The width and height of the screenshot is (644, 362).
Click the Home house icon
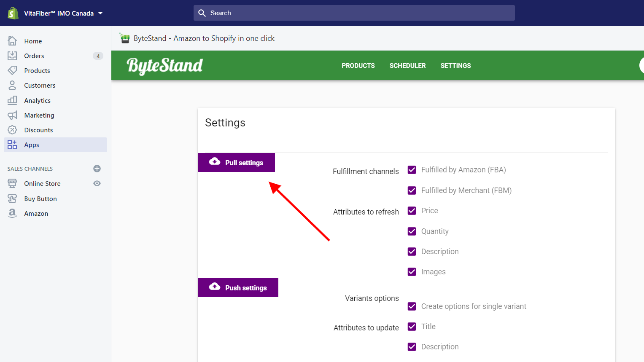tap(12, 41)
